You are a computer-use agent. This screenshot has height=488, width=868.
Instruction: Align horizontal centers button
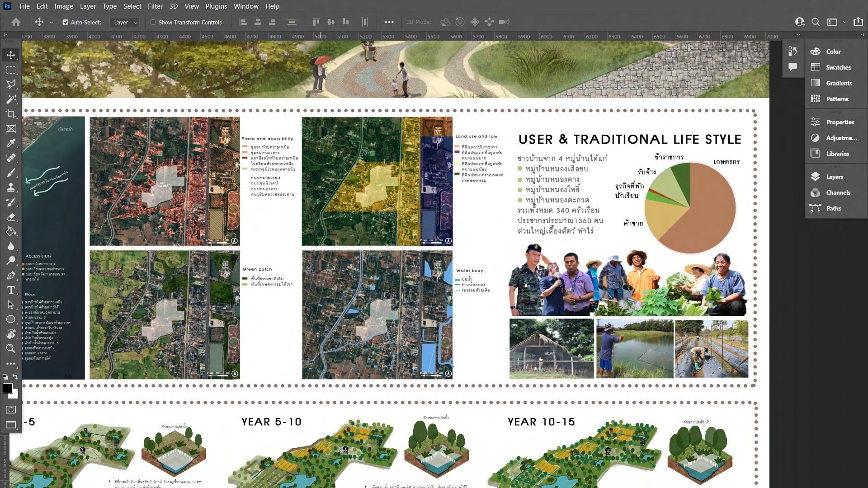click(x=258, y=22)
